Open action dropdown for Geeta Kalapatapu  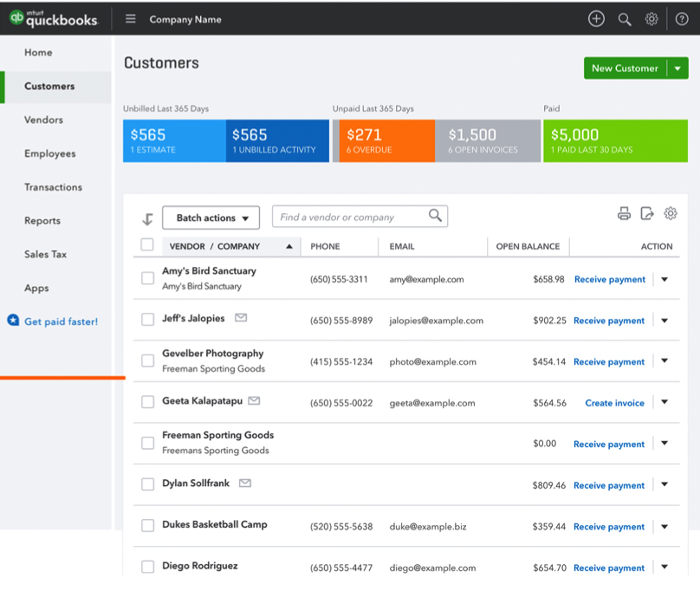tap(664, 402)
